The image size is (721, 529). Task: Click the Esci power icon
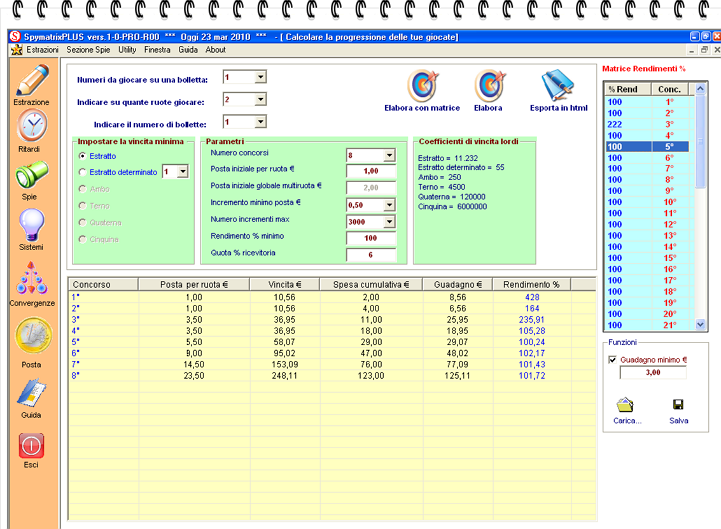(31, 445)
